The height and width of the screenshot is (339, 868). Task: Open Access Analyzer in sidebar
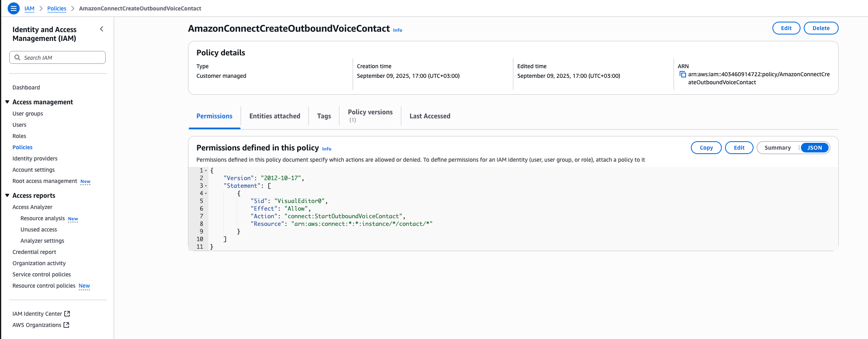33,207
